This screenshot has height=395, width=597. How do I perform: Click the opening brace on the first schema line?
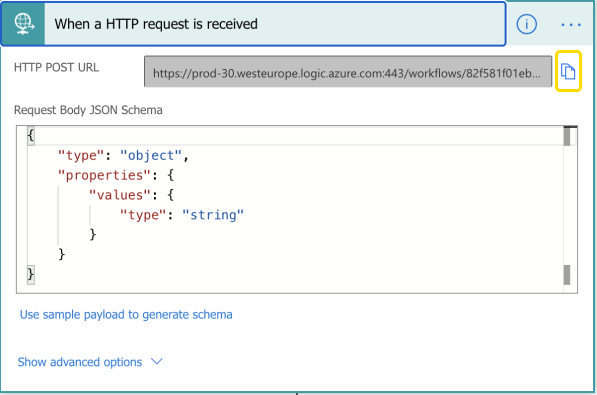(x=31, y=136)
